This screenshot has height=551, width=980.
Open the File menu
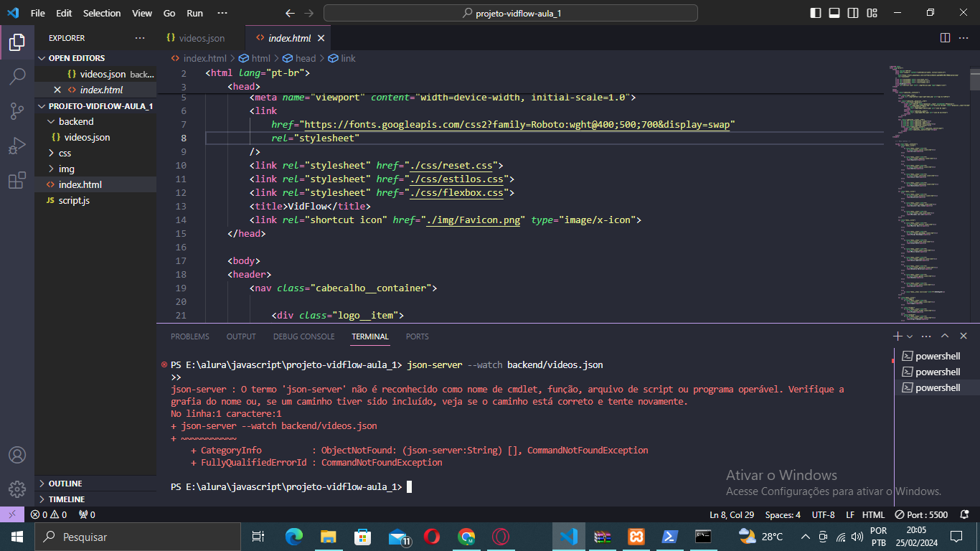[37, 13]
